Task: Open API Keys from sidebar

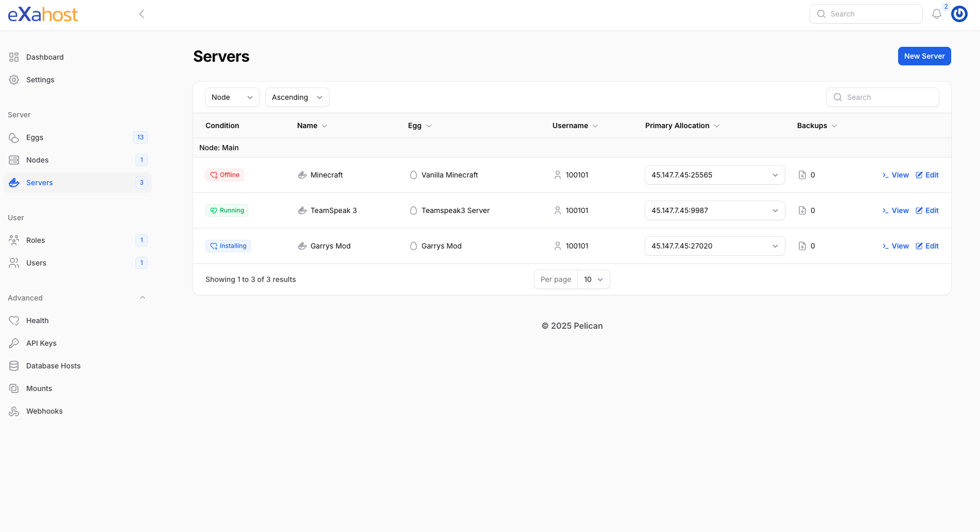Action: 41,343
